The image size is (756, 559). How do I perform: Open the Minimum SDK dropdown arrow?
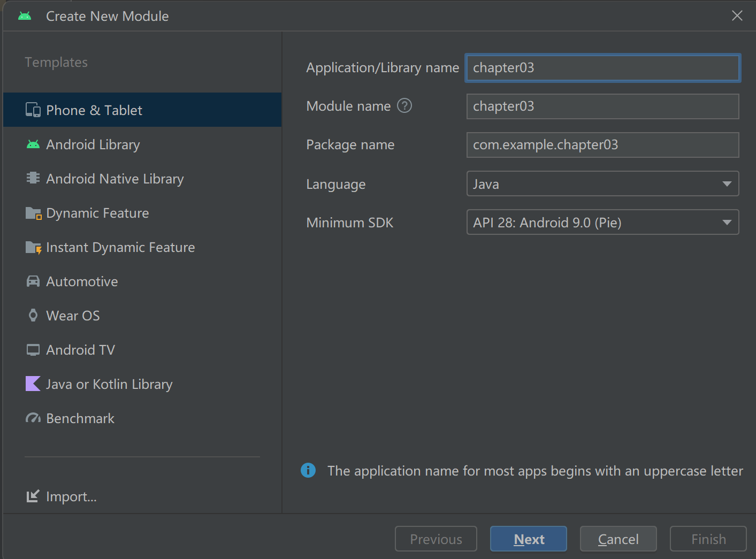(727, 223)
